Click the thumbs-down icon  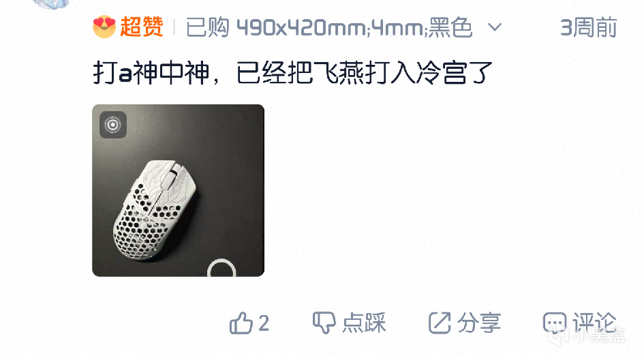pos(324,323)
